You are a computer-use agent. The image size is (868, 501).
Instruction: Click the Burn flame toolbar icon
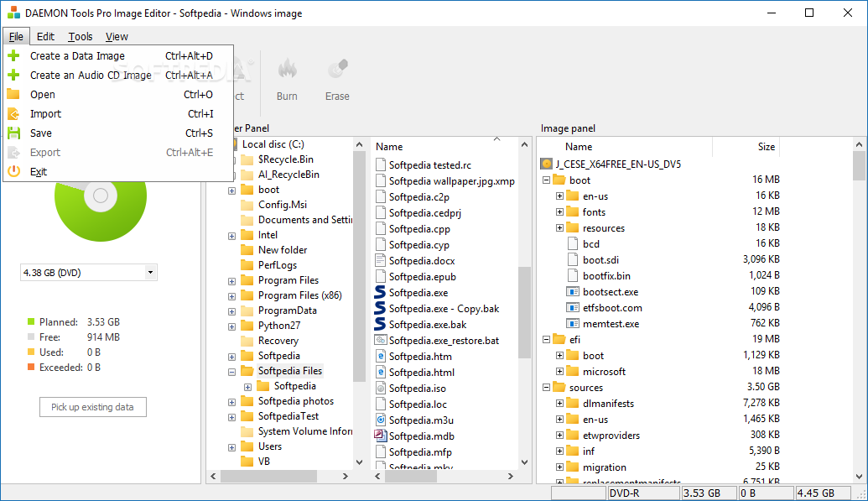(x=288, y=70)
